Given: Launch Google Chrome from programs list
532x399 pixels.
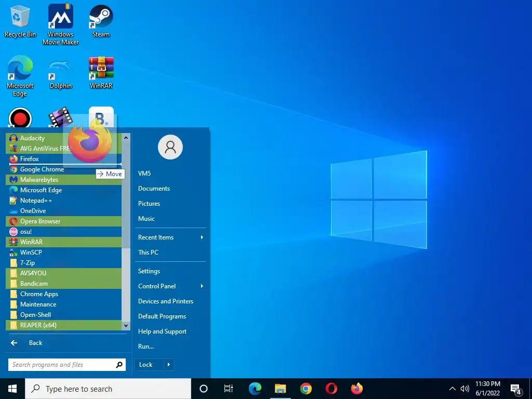Looking at the screenshot, I should [x=63, y=169].
